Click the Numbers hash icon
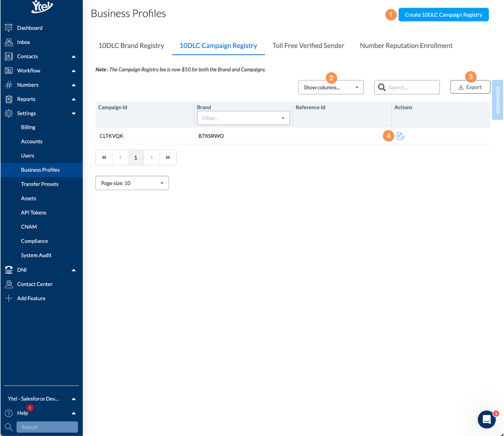 (9, 85)
